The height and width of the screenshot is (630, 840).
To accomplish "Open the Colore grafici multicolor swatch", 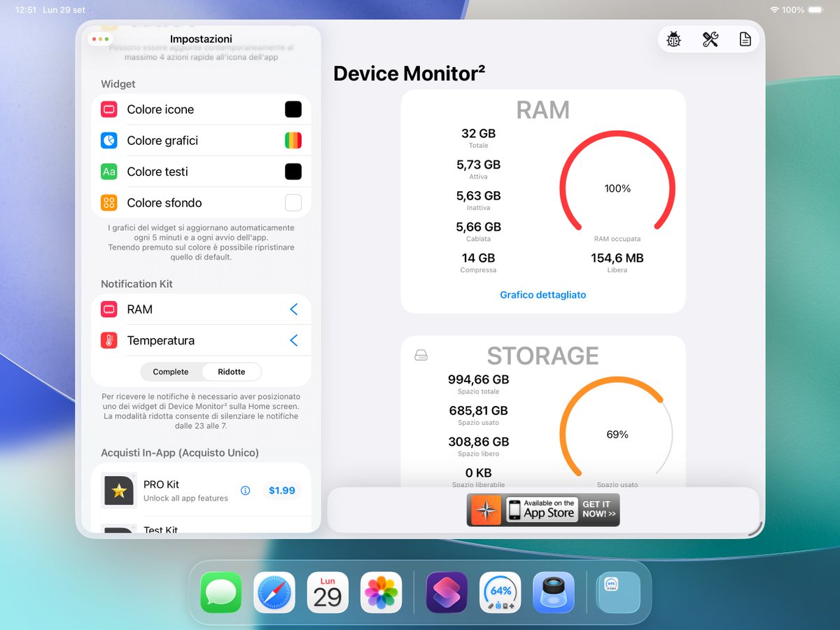I will (293, 141).
